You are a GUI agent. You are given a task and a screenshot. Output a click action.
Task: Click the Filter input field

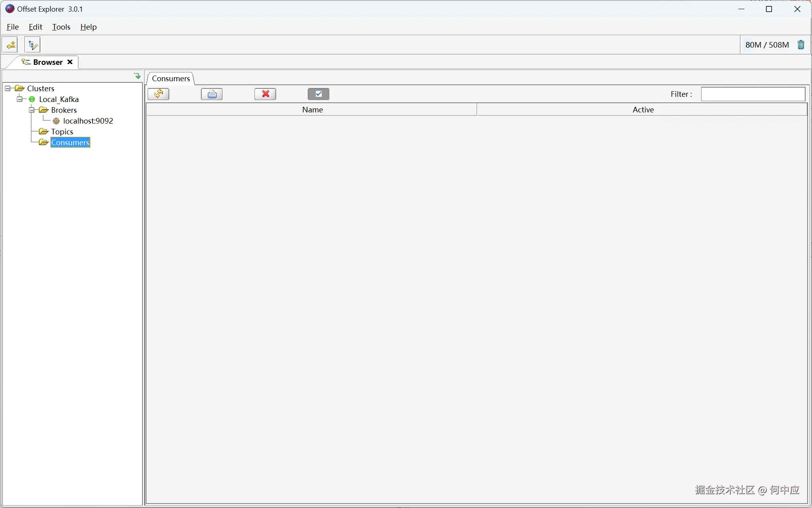coord(753,94)
